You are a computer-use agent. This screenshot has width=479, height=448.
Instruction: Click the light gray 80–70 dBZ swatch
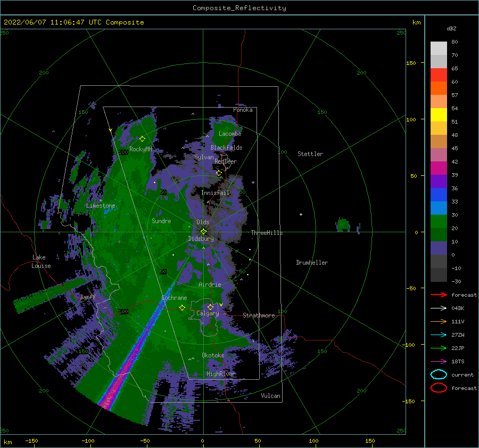pyautogui.click(x=439, y=48)
